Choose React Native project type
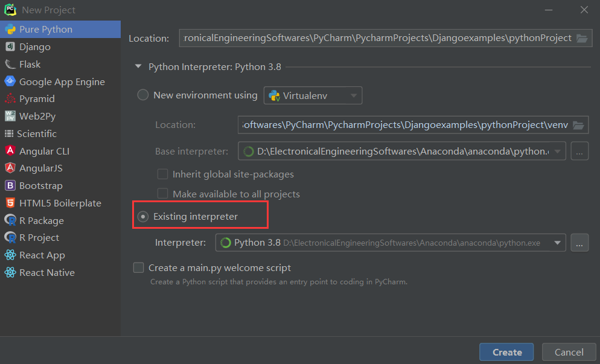 pyautogui.click(x=60, y=272)
